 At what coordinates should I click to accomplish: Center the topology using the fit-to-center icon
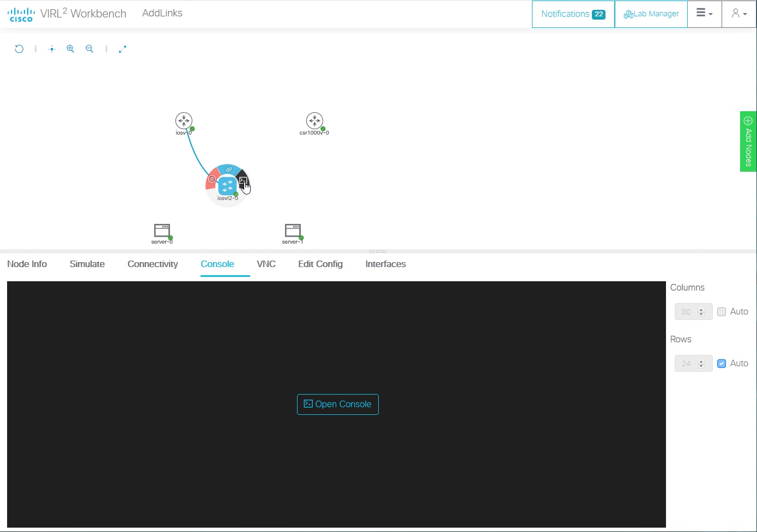[x=52, y=49]
